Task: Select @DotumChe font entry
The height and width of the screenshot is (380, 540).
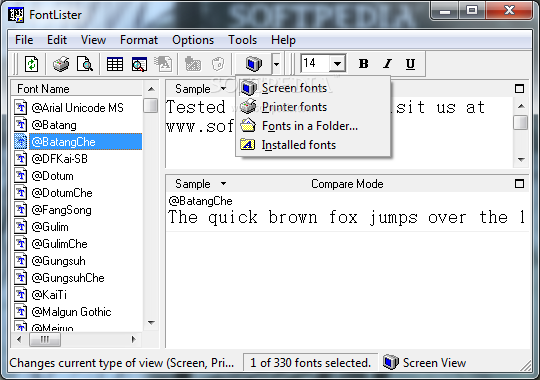Action: (62, 193)
